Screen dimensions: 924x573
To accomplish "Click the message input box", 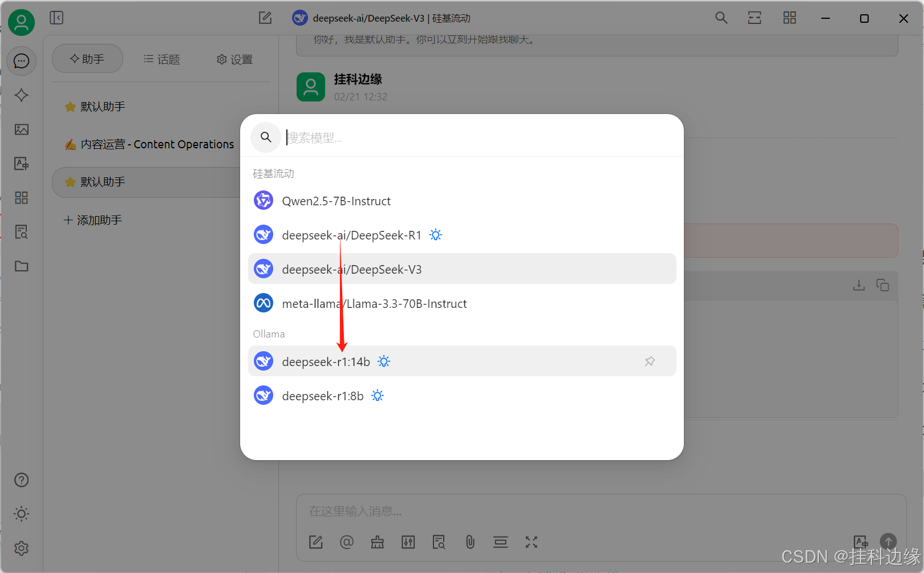I will tap(601, 511).
